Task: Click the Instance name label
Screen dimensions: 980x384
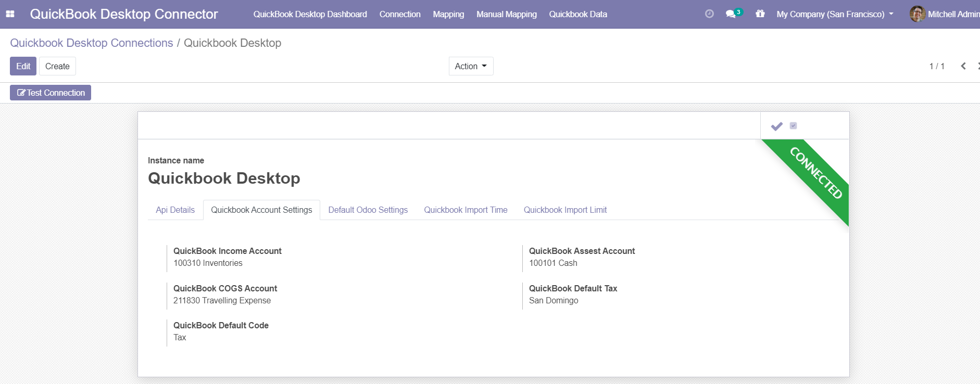Action: [176, 160]
